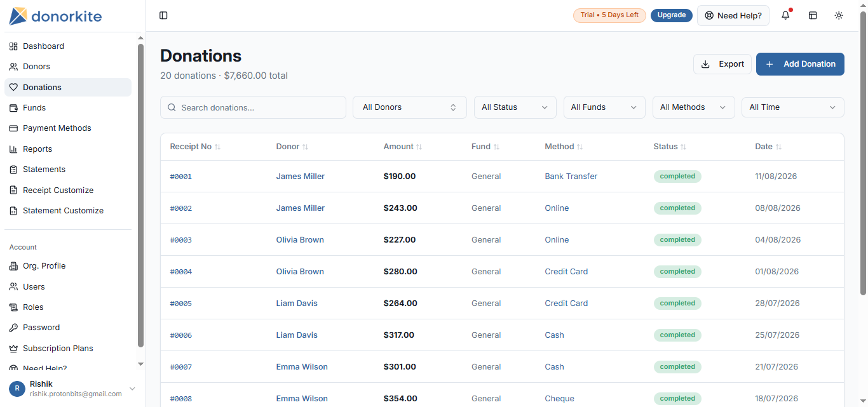Click the page vertical scrollbar

863,152
